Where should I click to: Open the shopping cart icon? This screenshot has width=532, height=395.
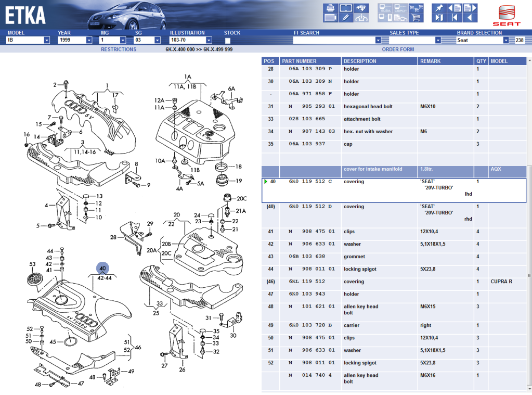click(x=416, y=18)
